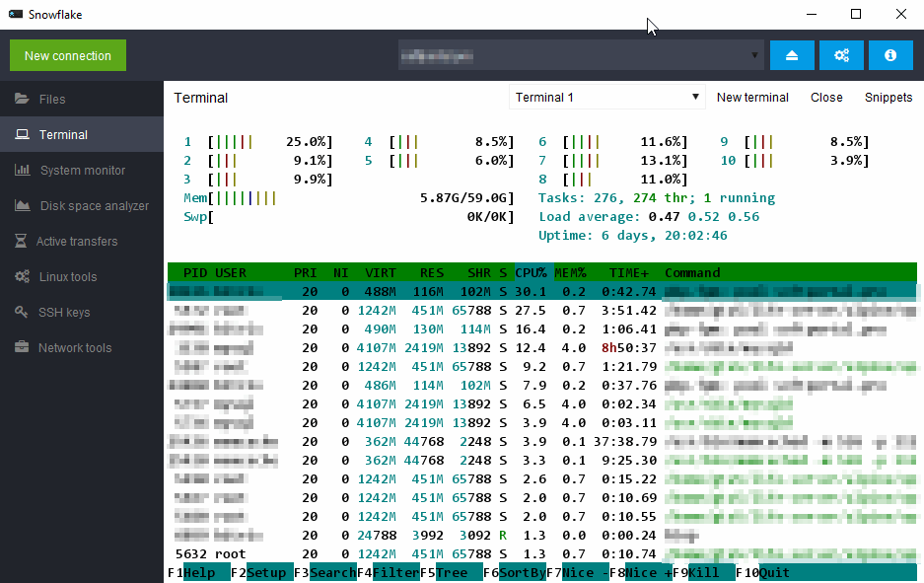Screen dimensions: 924x583
Task: Click the Disk space analyzer icon
Action: [22, 206]
